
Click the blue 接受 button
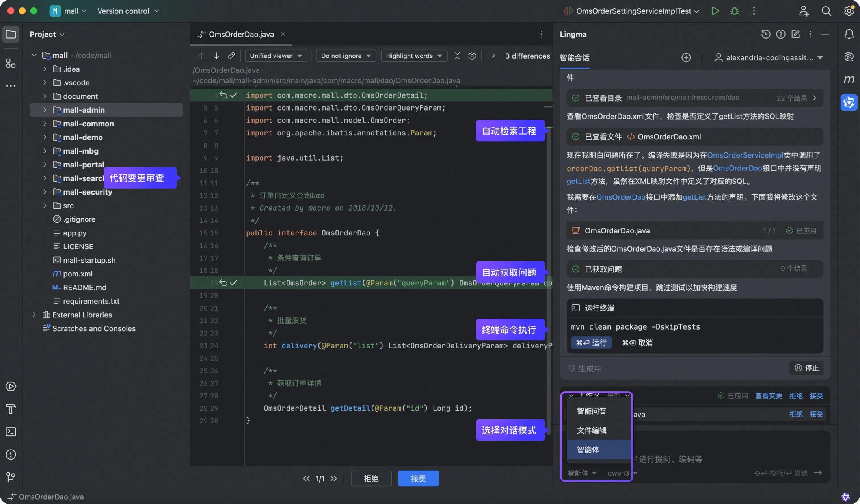click(x=418, y=478)
